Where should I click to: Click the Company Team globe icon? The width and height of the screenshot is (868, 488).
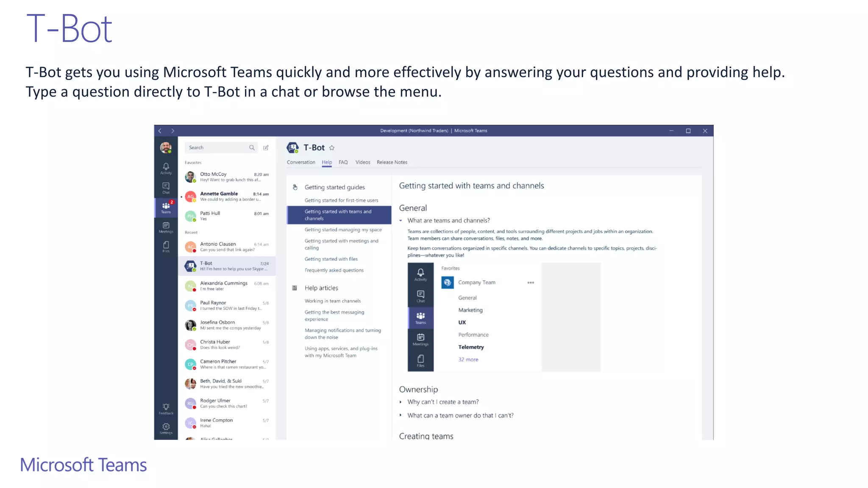pos(448,283)
